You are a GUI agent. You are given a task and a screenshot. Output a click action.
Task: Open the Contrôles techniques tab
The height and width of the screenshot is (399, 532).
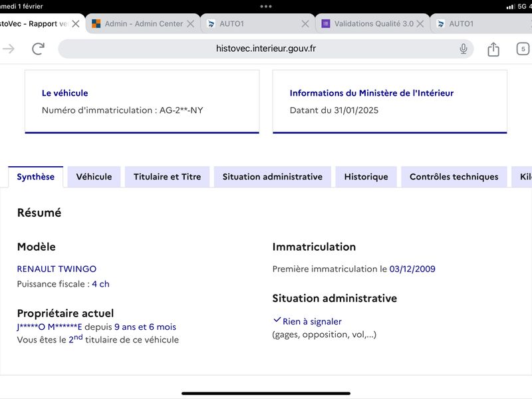pos(454,177)
